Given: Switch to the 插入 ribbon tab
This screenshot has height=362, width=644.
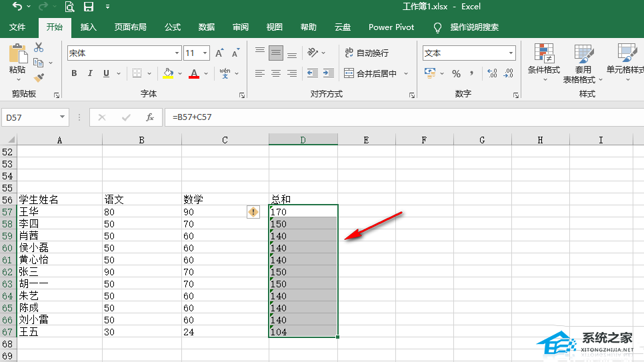Looking at the screenshot, I should 88,27.
